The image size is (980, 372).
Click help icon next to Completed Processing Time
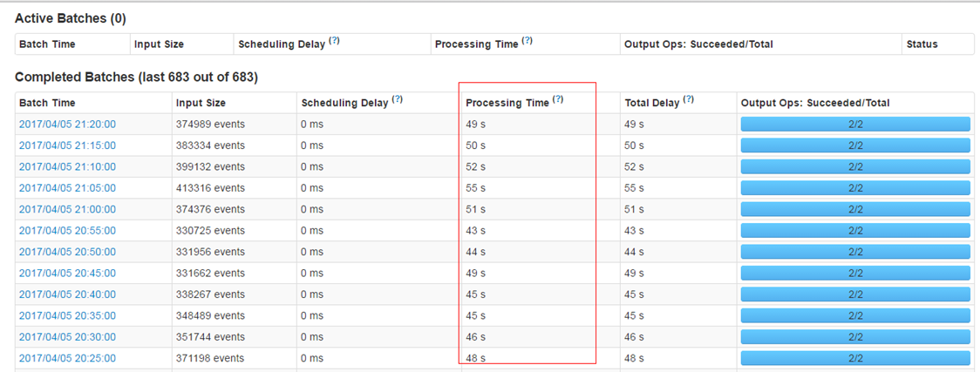tap(558, 99)
